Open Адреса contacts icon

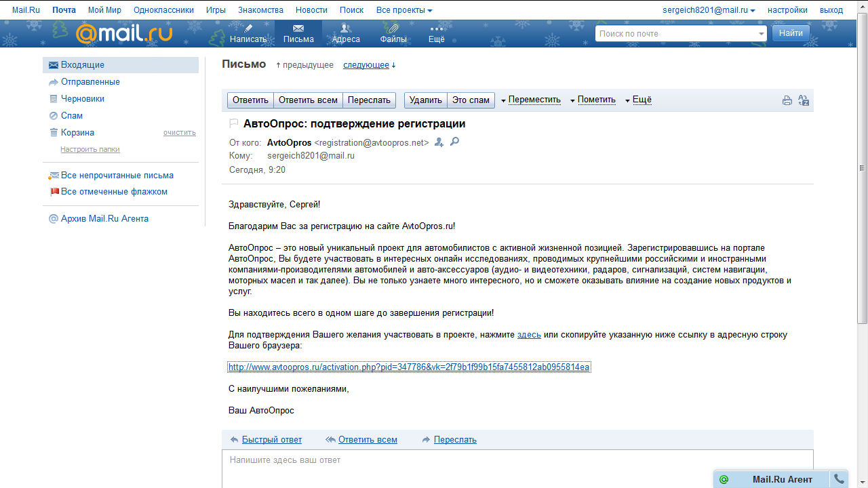(346, 33)
